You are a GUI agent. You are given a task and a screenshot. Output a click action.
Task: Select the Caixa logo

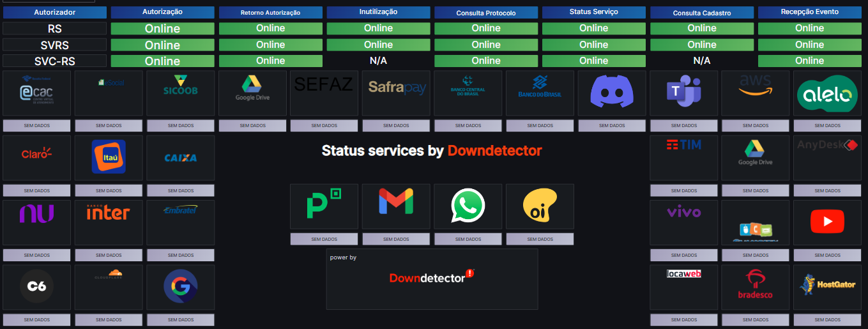coord(181,158)
